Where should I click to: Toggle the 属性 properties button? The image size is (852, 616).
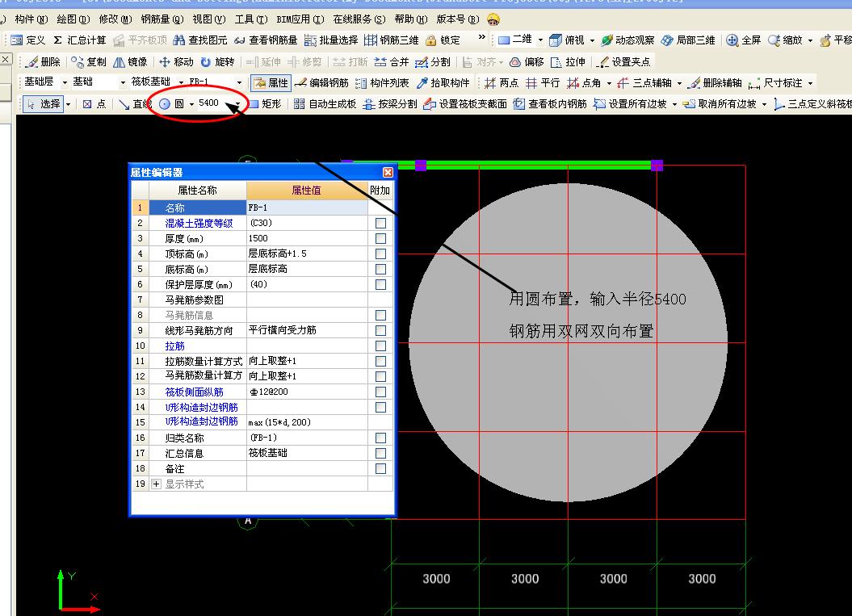click(x=271, y=83)
